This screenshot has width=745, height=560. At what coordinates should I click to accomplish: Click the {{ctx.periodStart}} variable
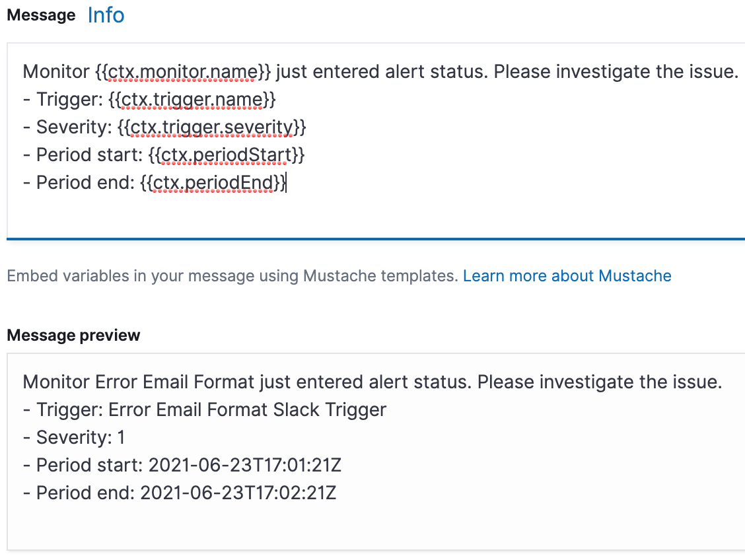pyautogui.click(x=227, y=155)
